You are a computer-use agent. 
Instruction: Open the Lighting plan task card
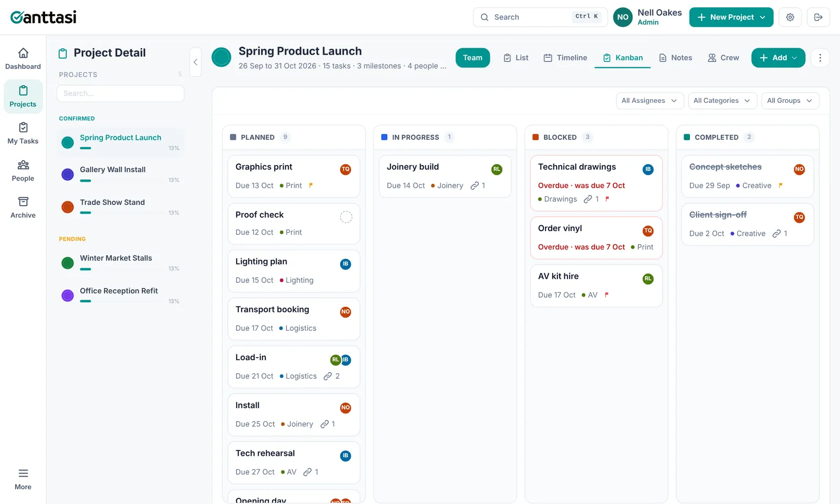[x=294, y=271]
